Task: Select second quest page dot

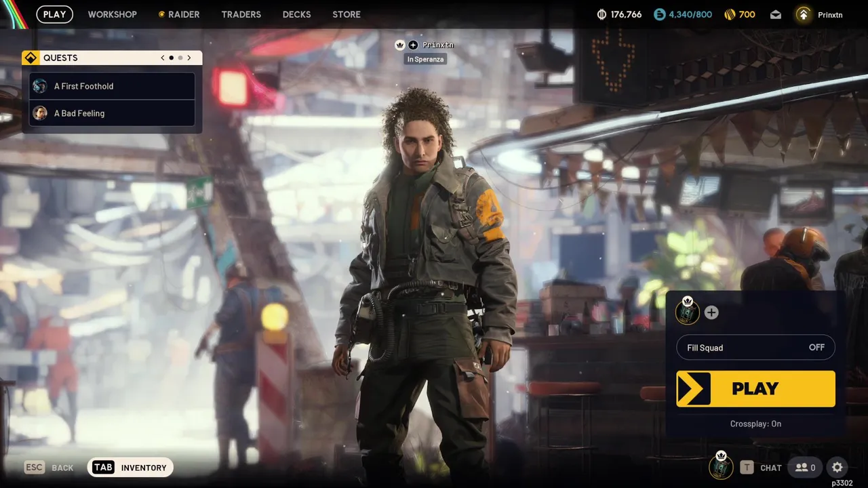Action: tap(180, 58)
